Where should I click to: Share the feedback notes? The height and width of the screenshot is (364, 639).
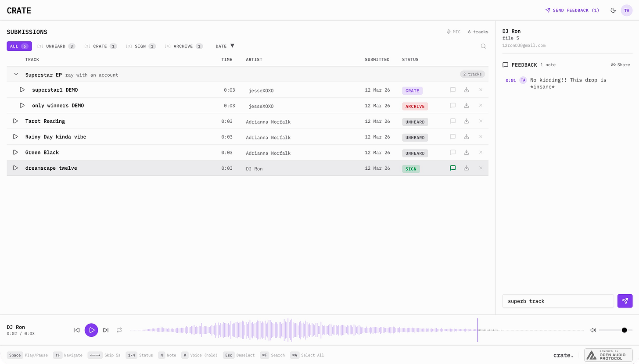[x=620, y=65]
